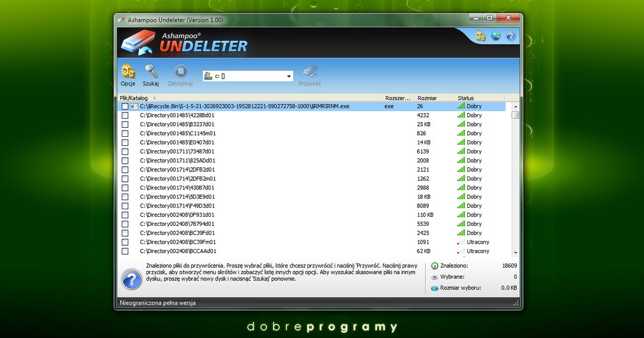Screen dimensions: 644x338
Task: Open the drive selection dropdown
Action: pos(289,76)
